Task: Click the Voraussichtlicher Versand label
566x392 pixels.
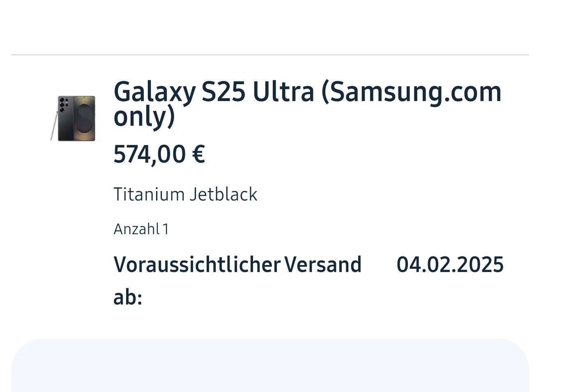Action: tap(237, 265)
